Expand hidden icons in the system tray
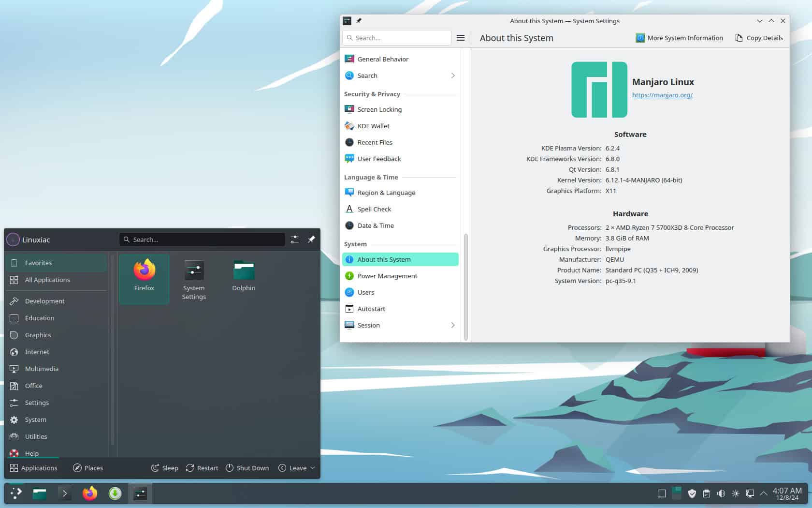 coord(764,493)
